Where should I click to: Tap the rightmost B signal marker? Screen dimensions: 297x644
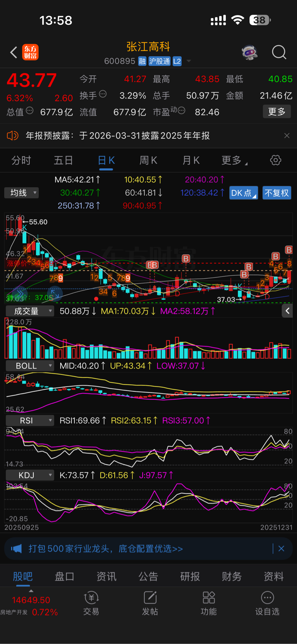pyautogui.click(x=289, y=250)
